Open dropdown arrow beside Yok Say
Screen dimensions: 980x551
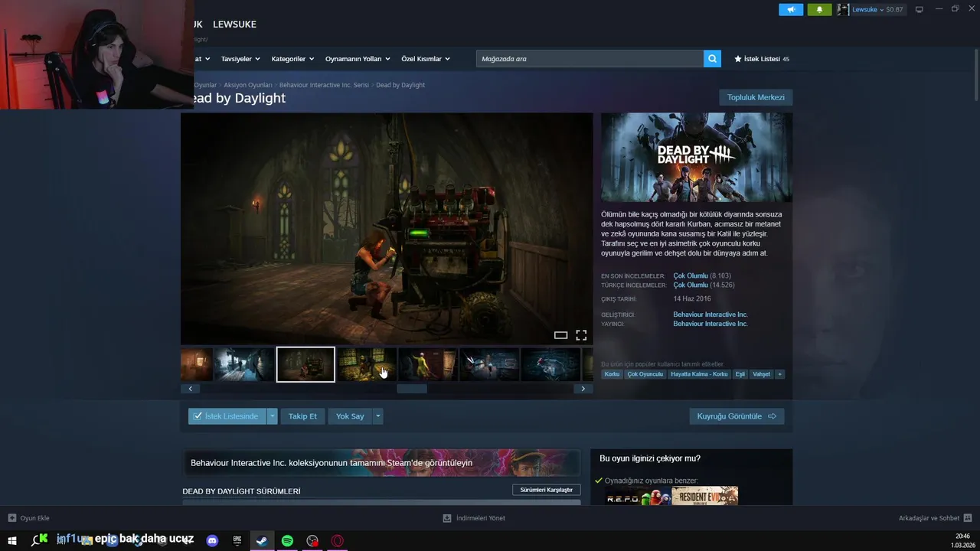(x=377, y=416)
